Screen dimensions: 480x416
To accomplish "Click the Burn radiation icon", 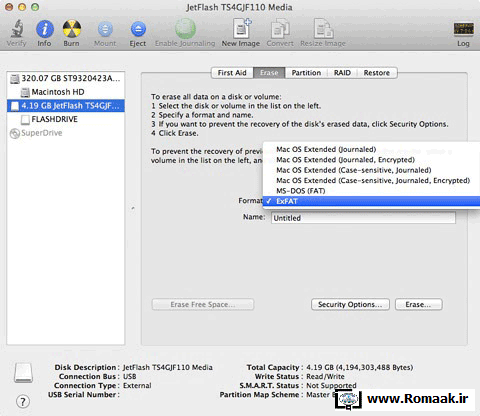I will coord(72,29).
